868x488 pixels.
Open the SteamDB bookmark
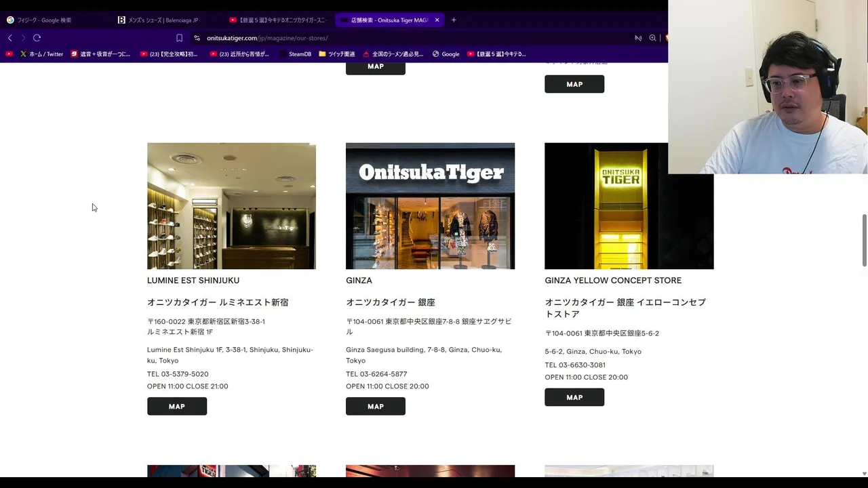click(x=295, y=54)
